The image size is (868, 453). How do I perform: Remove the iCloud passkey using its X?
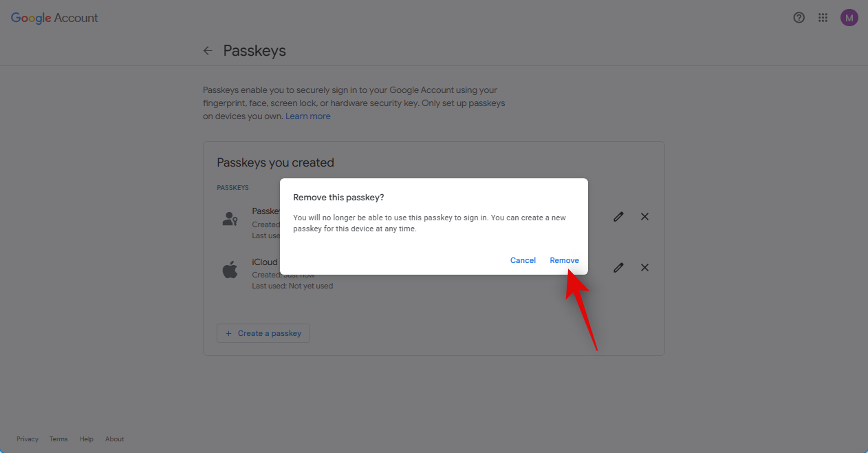tap(644, 268)
